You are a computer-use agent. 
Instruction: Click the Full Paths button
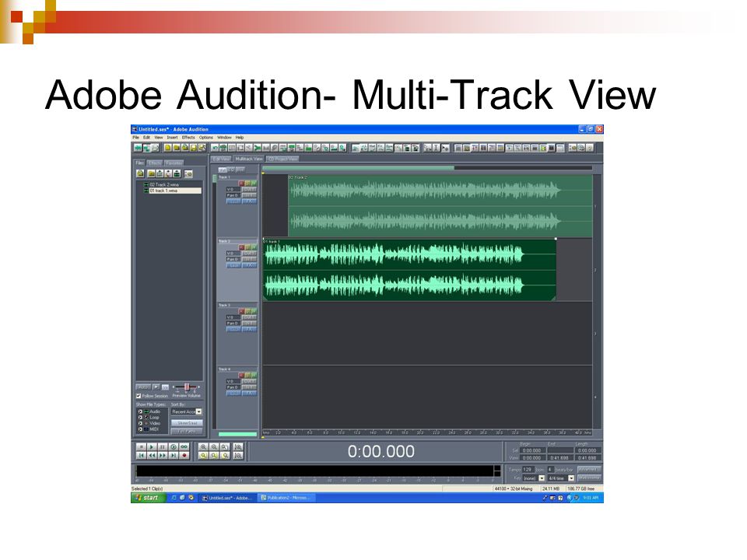pyautogui.click(x=188, y=432)
